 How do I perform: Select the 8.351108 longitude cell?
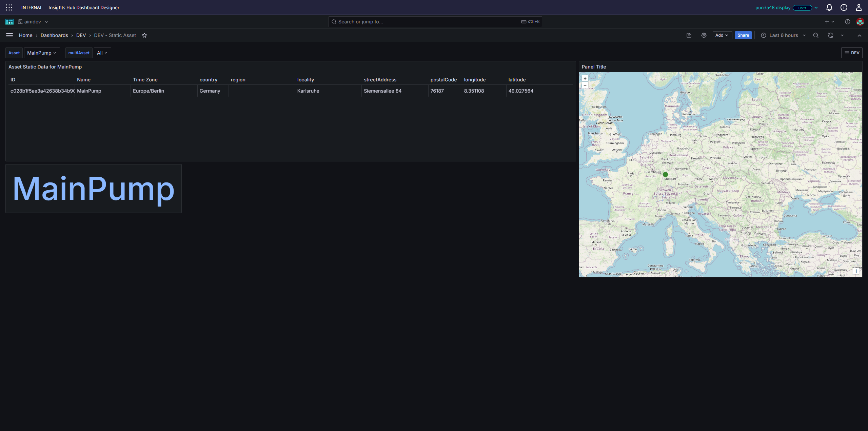click(x=484, y=91)
